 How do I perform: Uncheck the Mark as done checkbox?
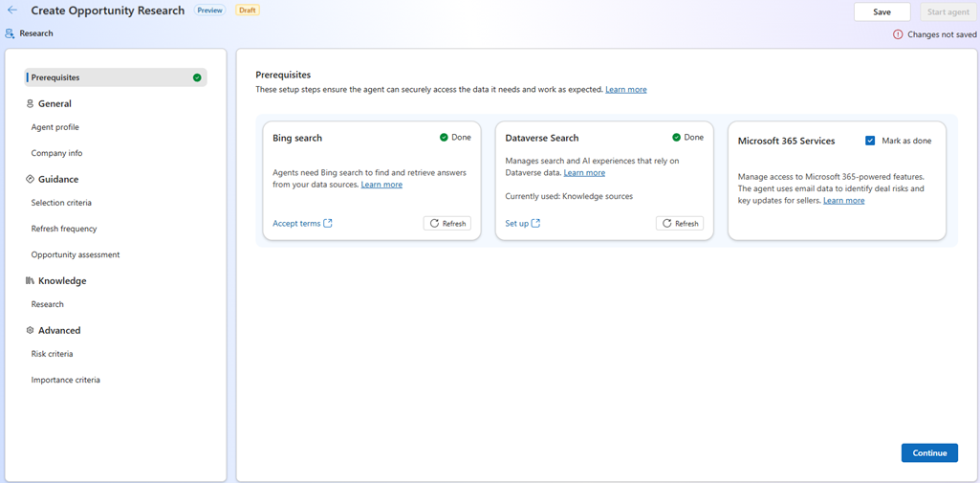click(x=870, y=141)
